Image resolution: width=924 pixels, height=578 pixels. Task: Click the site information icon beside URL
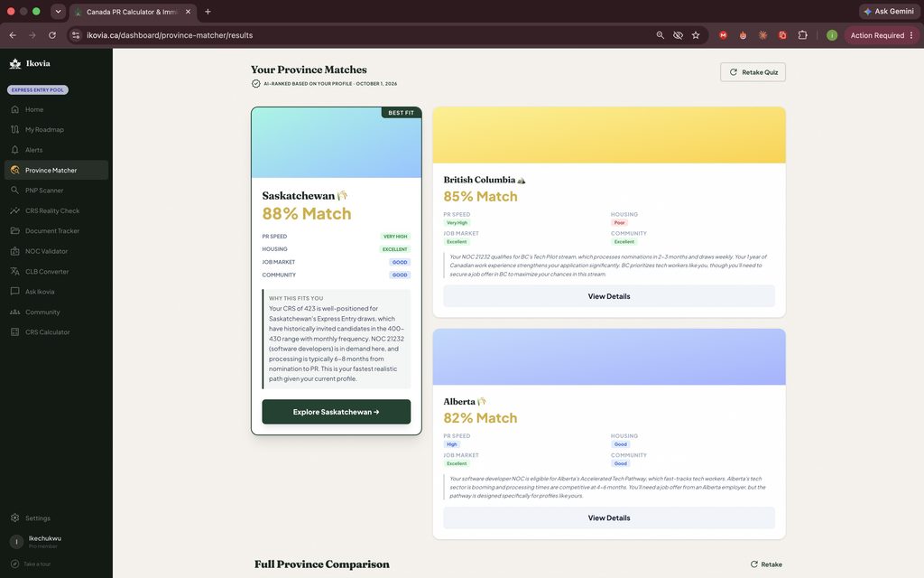click(76, 35)
